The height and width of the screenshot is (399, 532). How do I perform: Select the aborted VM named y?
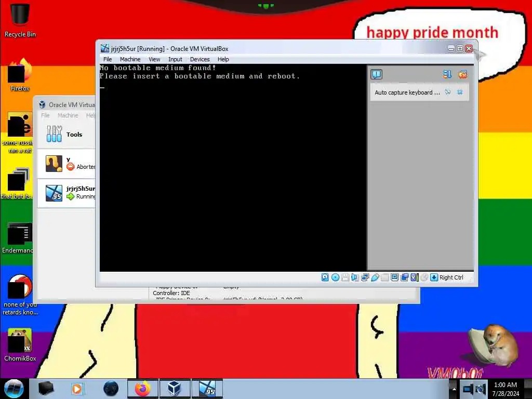66,164
